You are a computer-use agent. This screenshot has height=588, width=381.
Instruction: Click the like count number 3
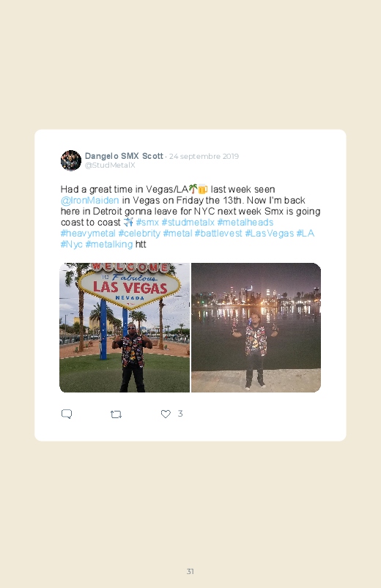[180, 414]
